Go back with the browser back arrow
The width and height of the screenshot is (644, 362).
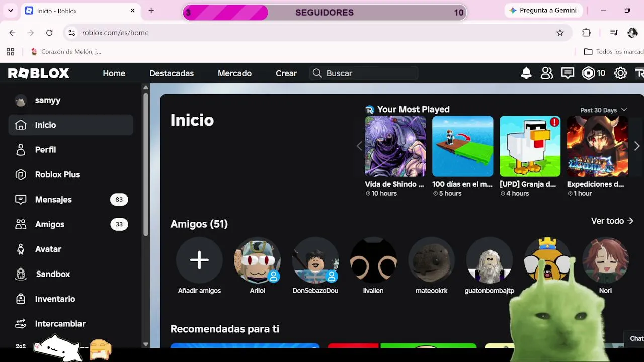coord(12,33)
